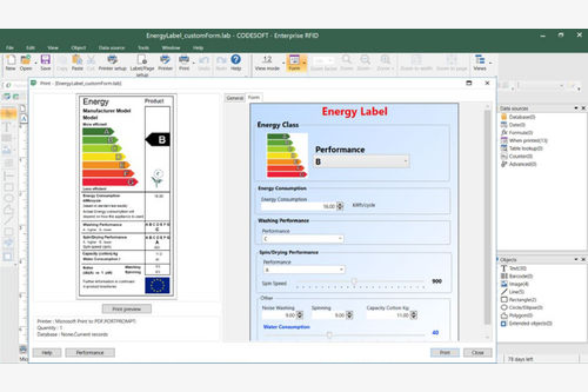Click the Print preview button
Image resolution: width=588 pixels, height=392 pixels.
click(x=126, y=309)
